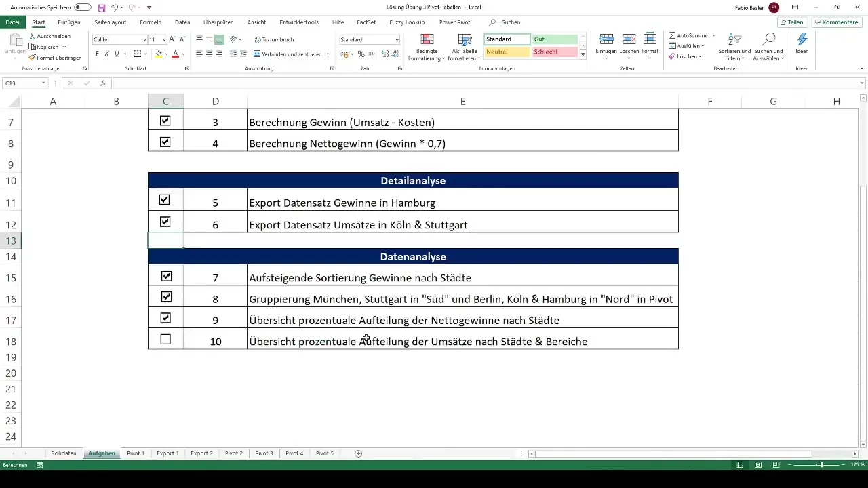Open the number format Standard dropdown

coord(397,40)
